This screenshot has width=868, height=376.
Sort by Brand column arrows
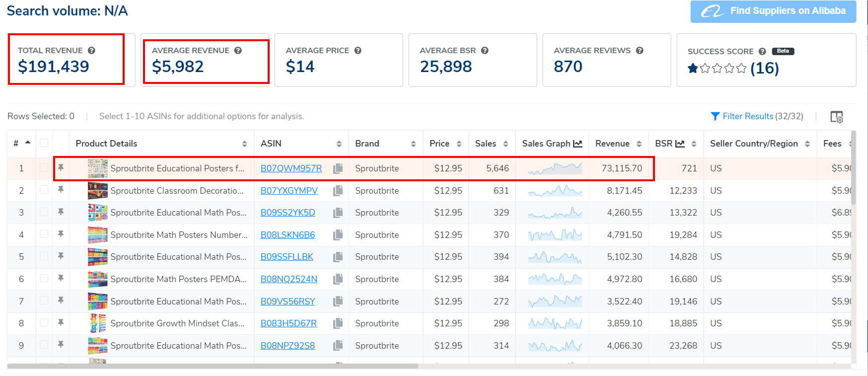[x=413, y=144]
